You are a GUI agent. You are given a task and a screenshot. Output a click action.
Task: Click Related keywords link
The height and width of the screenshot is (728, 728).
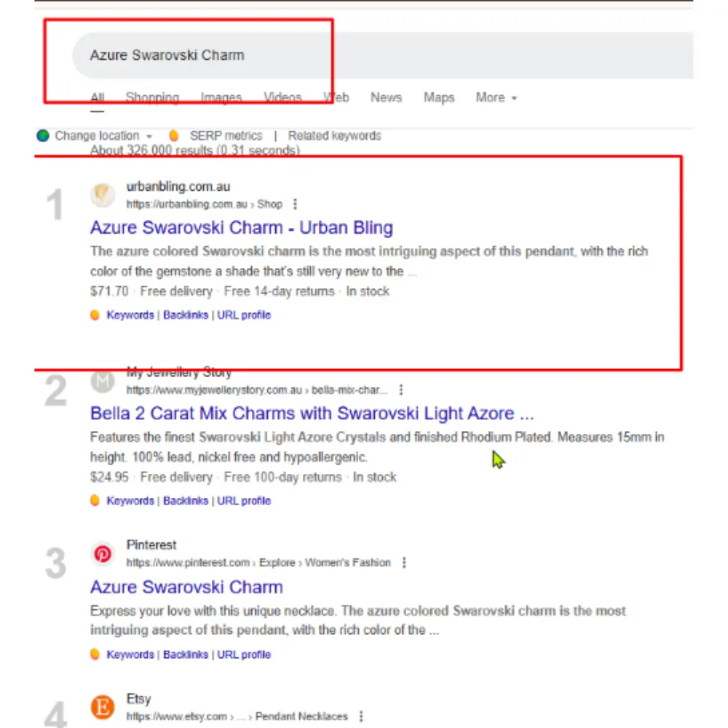(334, 135)
